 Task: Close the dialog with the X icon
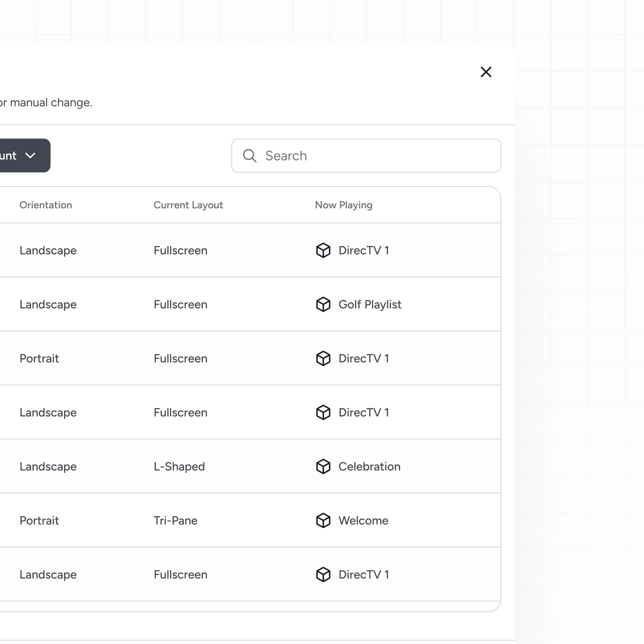pos(486,72)
